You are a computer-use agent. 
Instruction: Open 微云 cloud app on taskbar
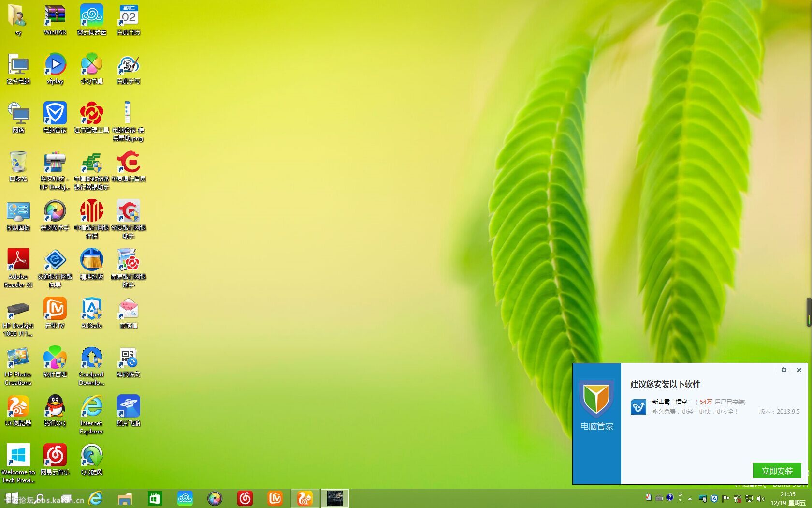coord(185,498)
